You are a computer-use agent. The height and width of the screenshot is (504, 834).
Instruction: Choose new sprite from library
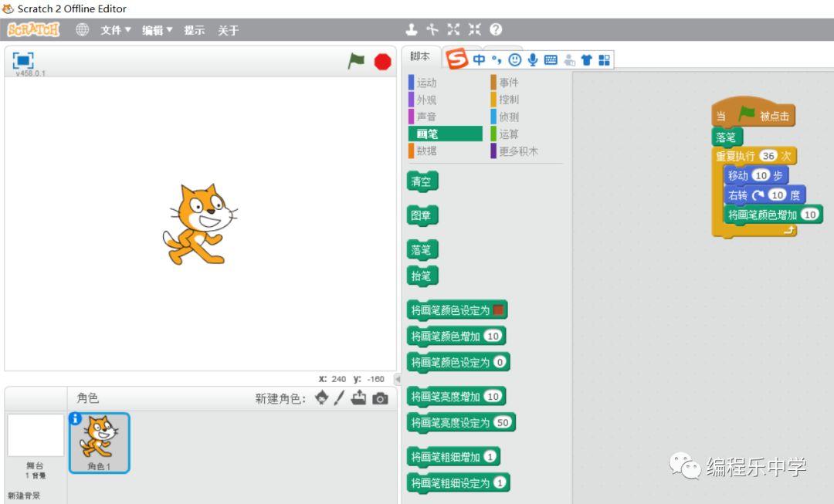coord(321,397)
